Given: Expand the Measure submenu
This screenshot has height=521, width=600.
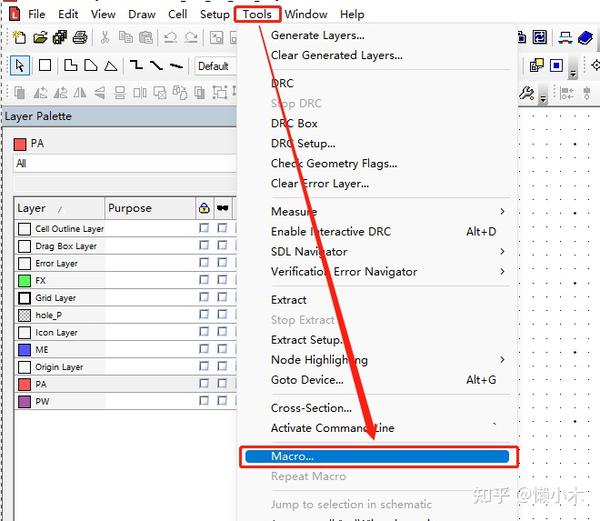Looking at the screenshot, I should (x=390, y=212).
